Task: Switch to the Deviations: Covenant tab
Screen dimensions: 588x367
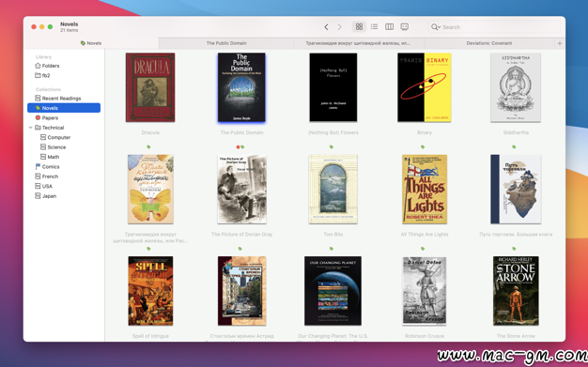Action: [489, 43]
